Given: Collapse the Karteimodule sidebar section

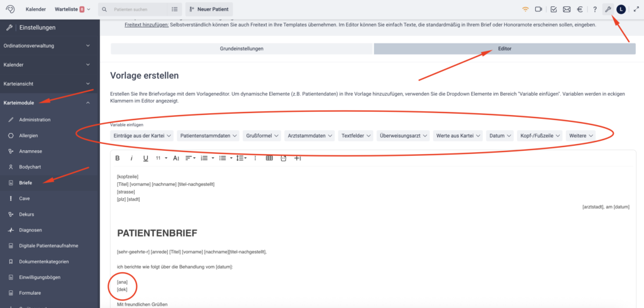Looking at the screenshot, I should pos(50,102).
